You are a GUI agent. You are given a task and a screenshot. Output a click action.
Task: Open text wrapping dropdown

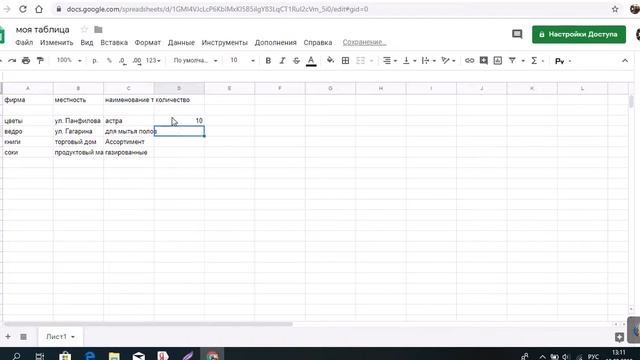point(428,60)
